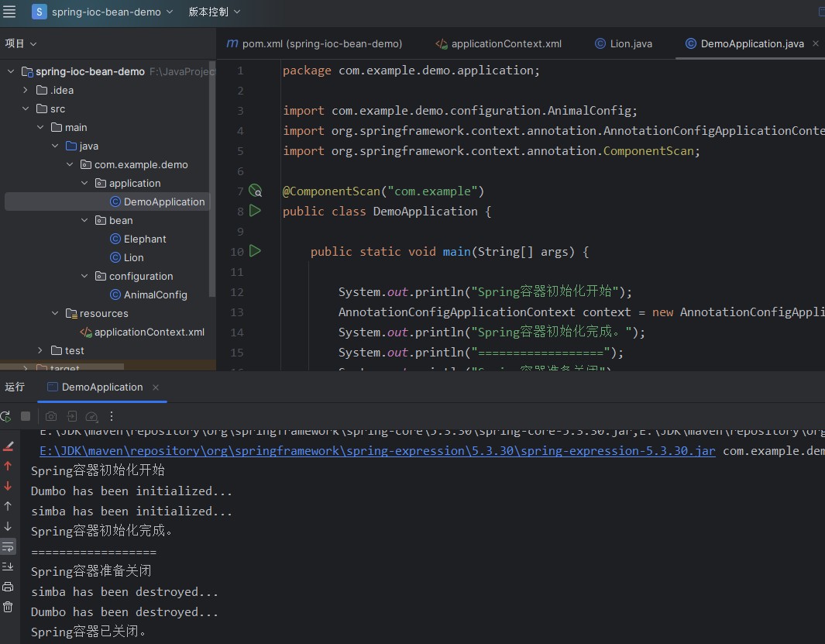The height and width of the screenshot is (644, 825).
Task: Toggle soft-wrap in the run console
Action: click(x=8, y=546)
